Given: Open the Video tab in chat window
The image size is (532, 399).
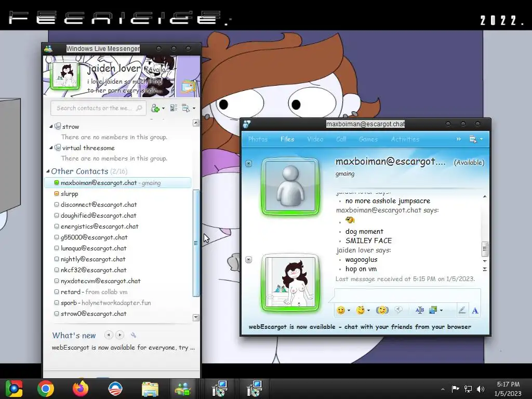Looking at the screenshot, I should point(315,139).
